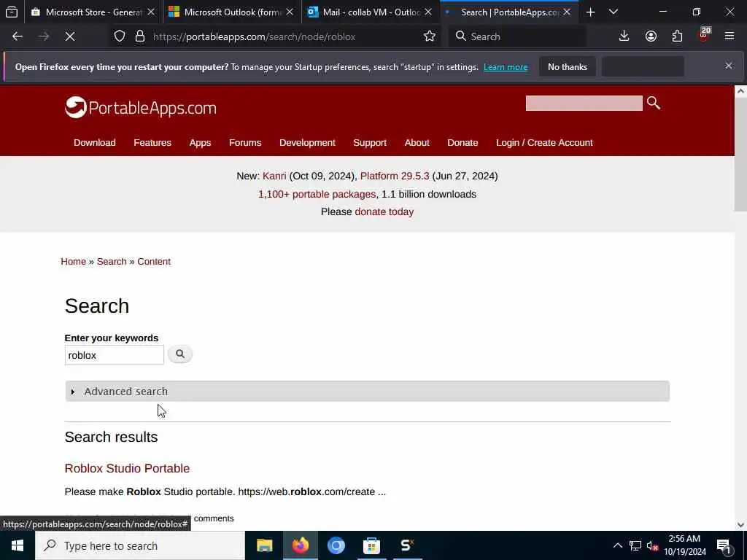Open the About menu item
The width and height of the screenshot is (747, 560).
coord(417,143)
